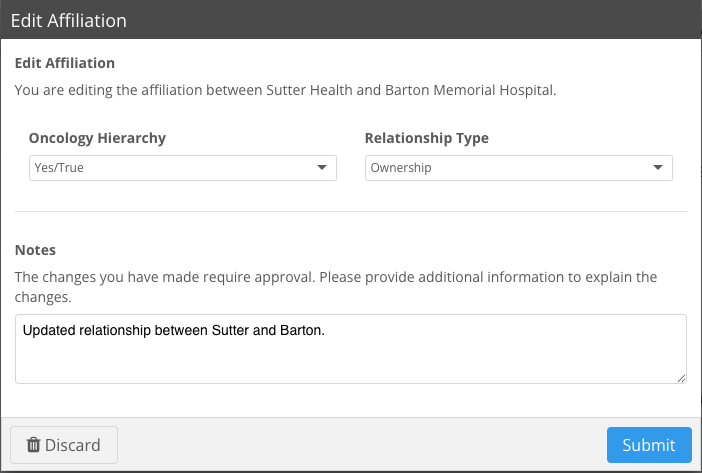Click the Edit Affiliation dialog title bar
Viewport: 702px width, 473px height.
(351, 20)
